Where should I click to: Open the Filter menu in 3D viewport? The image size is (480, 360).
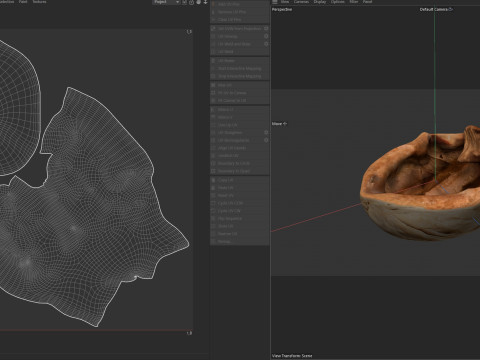(x=354, y=2)
